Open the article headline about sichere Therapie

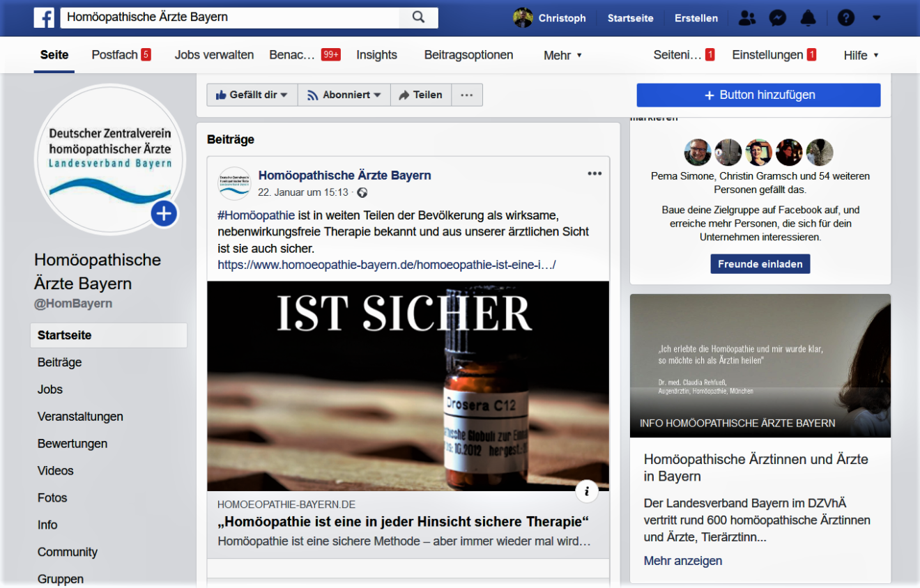tap(404, 522)
